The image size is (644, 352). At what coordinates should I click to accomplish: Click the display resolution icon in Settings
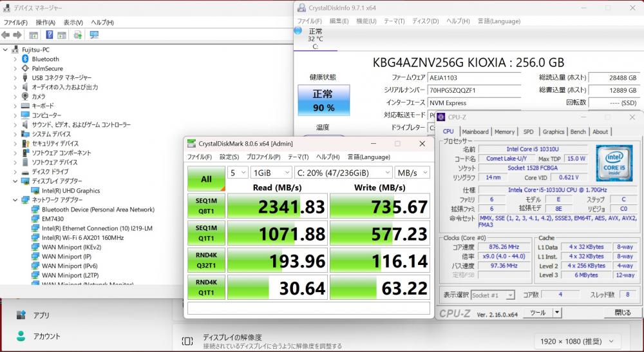tap(187, 341)
